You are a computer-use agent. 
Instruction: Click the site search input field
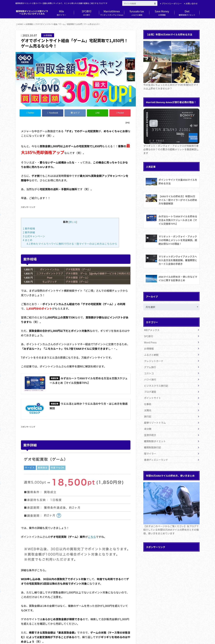[137, 4]
